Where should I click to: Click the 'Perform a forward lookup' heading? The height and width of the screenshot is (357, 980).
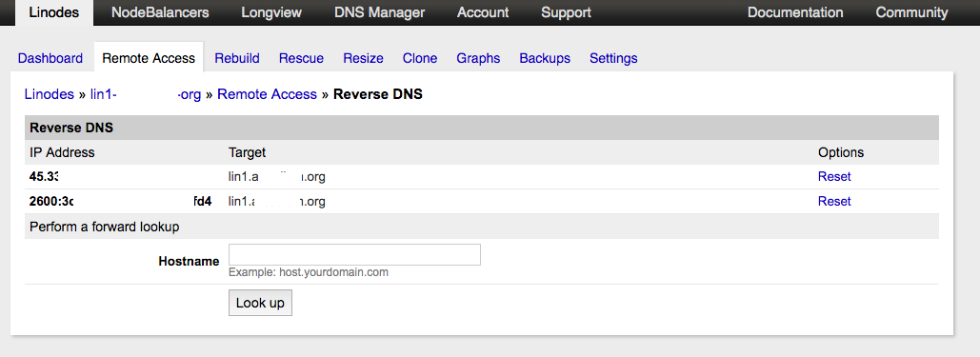coord(105,227)
